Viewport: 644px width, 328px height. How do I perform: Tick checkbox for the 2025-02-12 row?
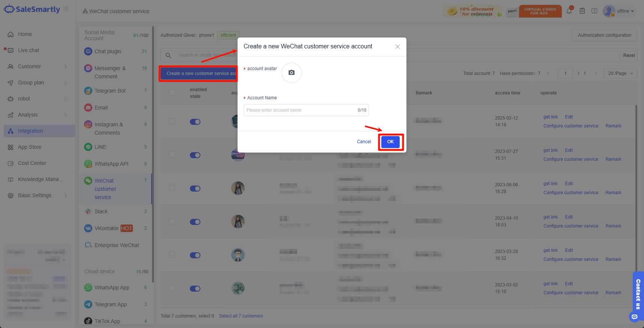tap(172, 121)
